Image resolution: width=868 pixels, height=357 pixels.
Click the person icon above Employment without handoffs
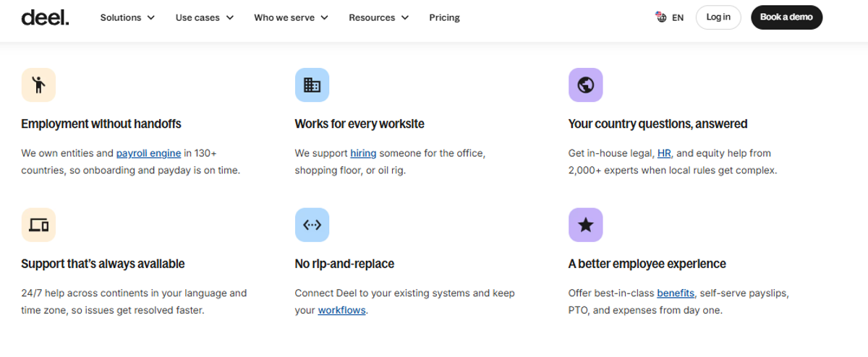pyautogui.click(x=38, y=85)
